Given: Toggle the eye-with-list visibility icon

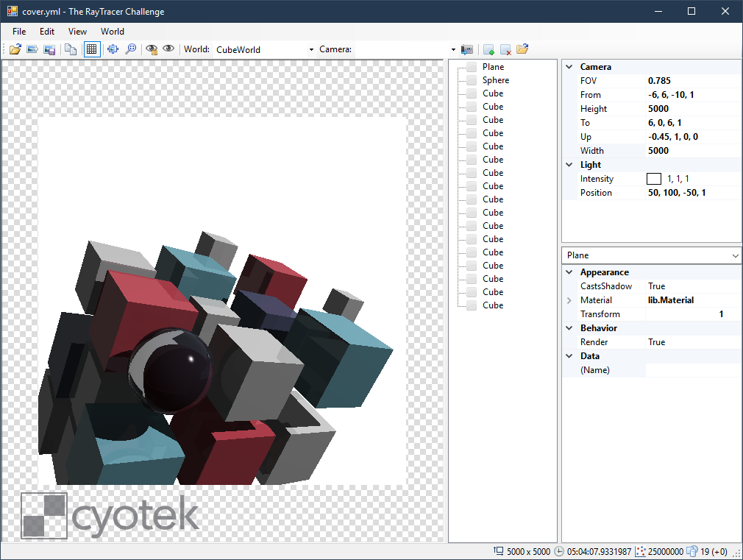Looking at the screenshot, I should tap(153, 49).
